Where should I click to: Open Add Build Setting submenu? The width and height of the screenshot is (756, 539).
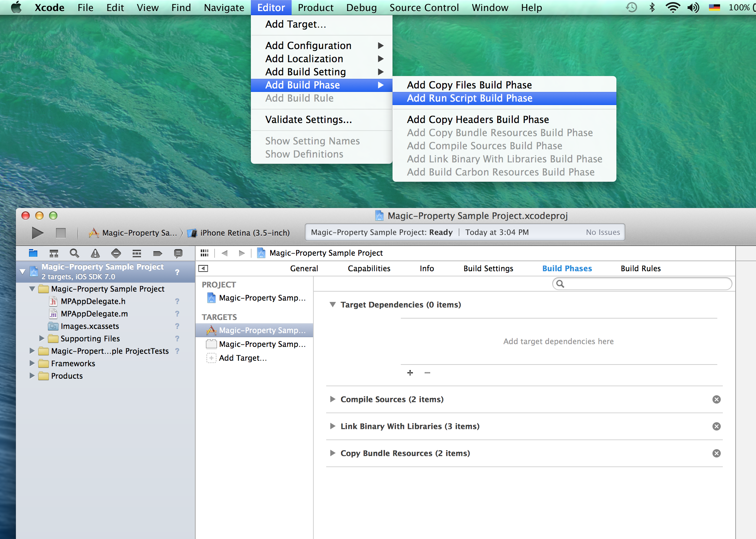[x=321, y=72]
